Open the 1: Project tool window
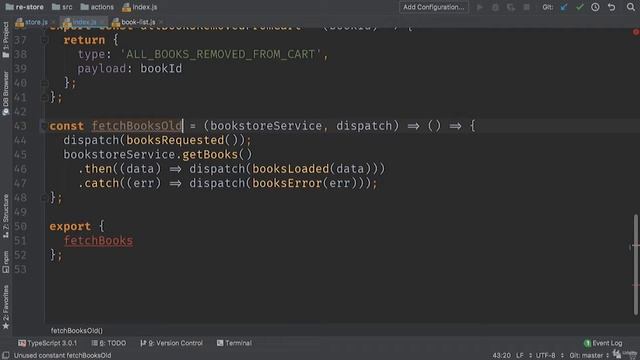The width and height of the screenshot is (640, 360). click(x=6, y=40)
